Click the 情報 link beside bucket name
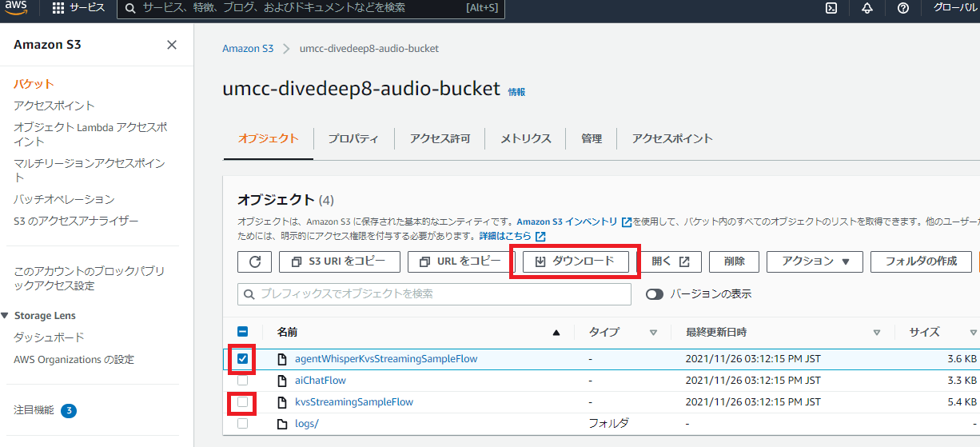The image size is (980, 447). coord(517,92)
